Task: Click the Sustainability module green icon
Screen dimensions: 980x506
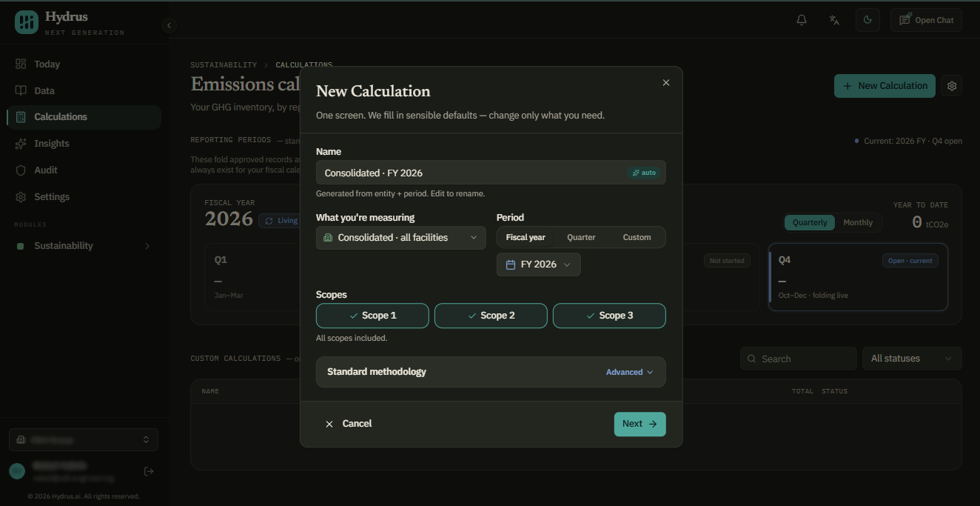Action: [20, 246]
